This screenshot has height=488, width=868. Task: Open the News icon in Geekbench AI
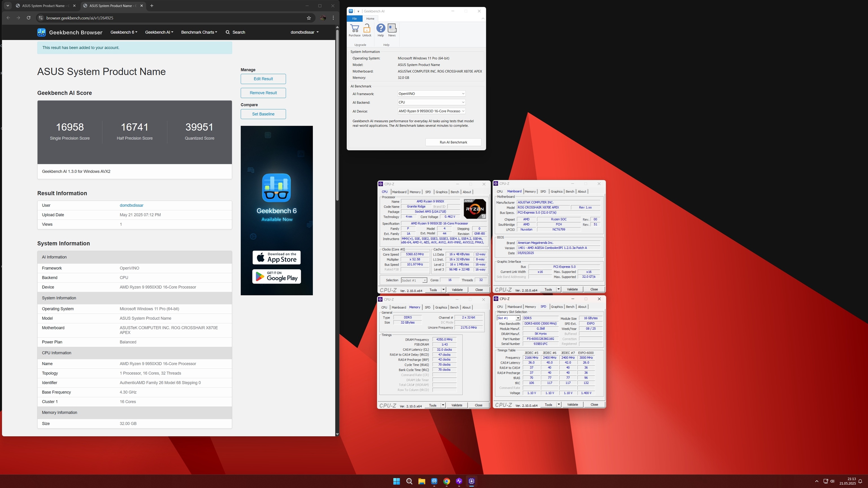click(392, 30)
